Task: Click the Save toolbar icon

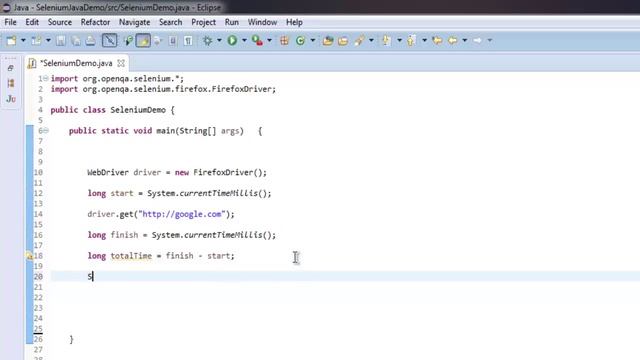Action: pyautogui.click(x=61, y=40)
